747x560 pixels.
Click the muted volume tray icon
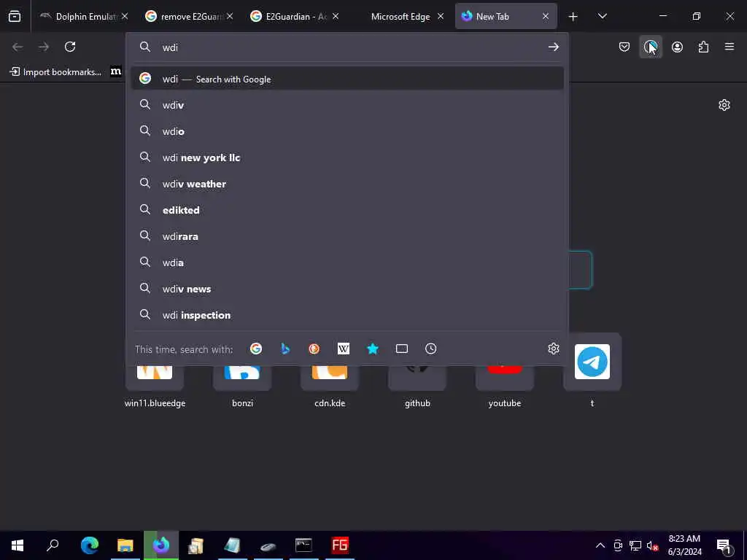click(652, 545)
